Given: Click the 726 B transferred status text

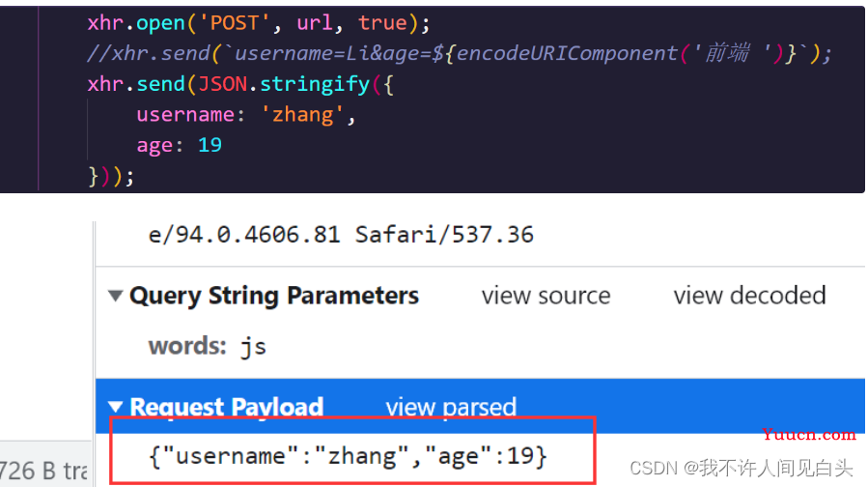Looking at the screenshot, I should coord(44,471).
